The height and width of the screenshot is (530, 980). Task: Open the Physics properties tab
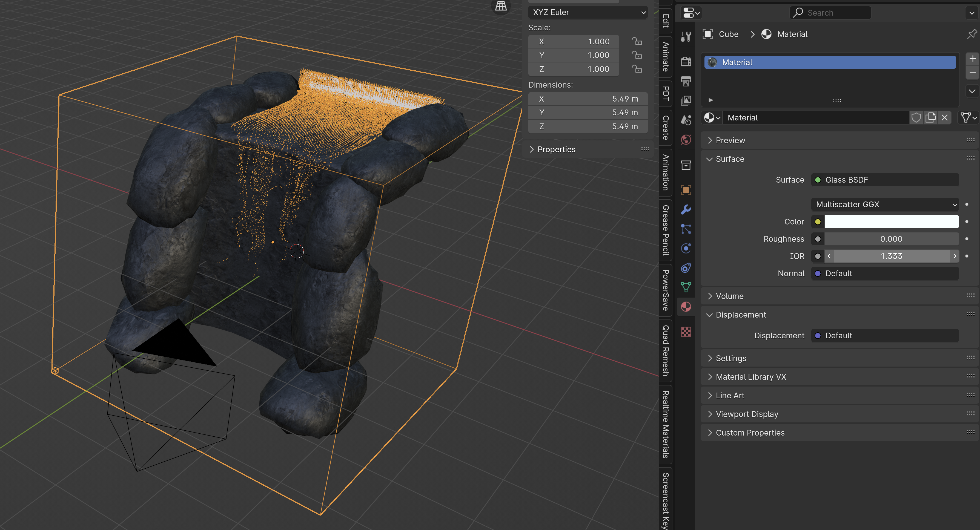[686, 248]
